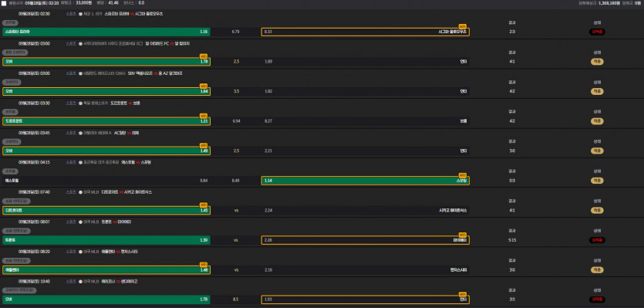Select the Dortmund bar with odds 1.21
The width and height of the screenshot is (644, 308).
point(106,121)
